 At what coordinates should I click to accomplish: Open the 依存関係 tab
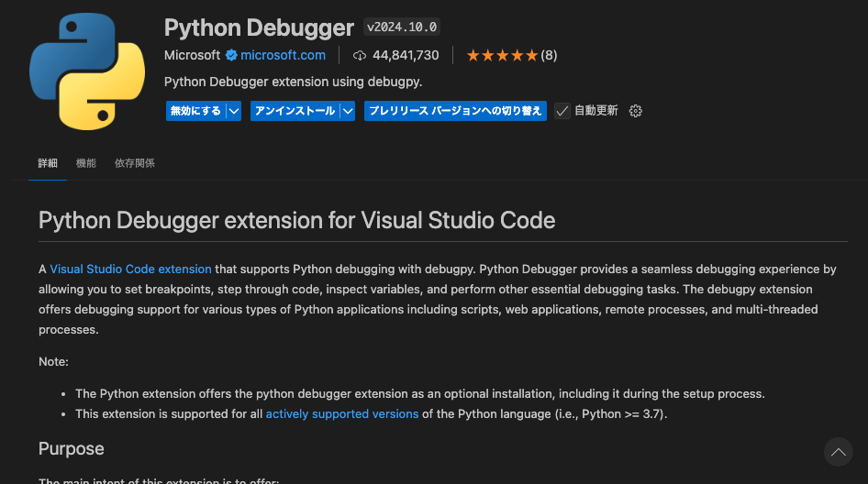pos(135,163)
